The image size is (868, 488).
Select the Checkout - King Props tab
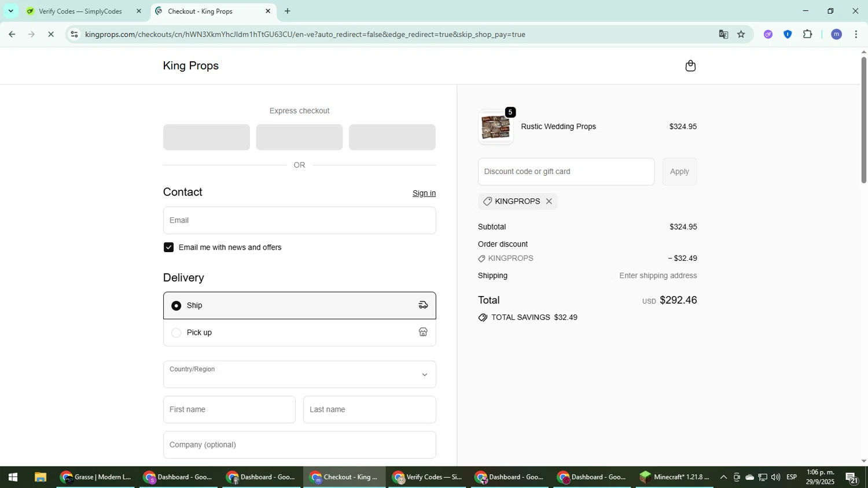[x=200, y=11]
